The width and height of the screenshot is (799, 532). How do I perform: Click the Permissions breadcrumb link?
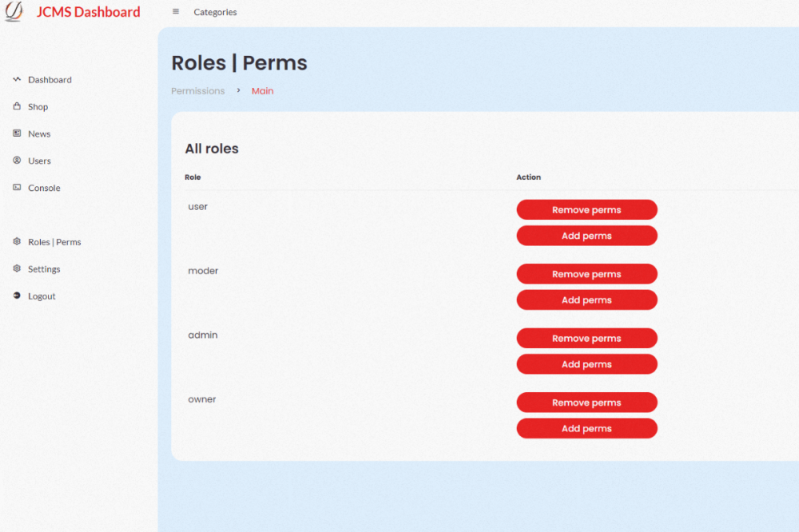[x=197, y=91]
